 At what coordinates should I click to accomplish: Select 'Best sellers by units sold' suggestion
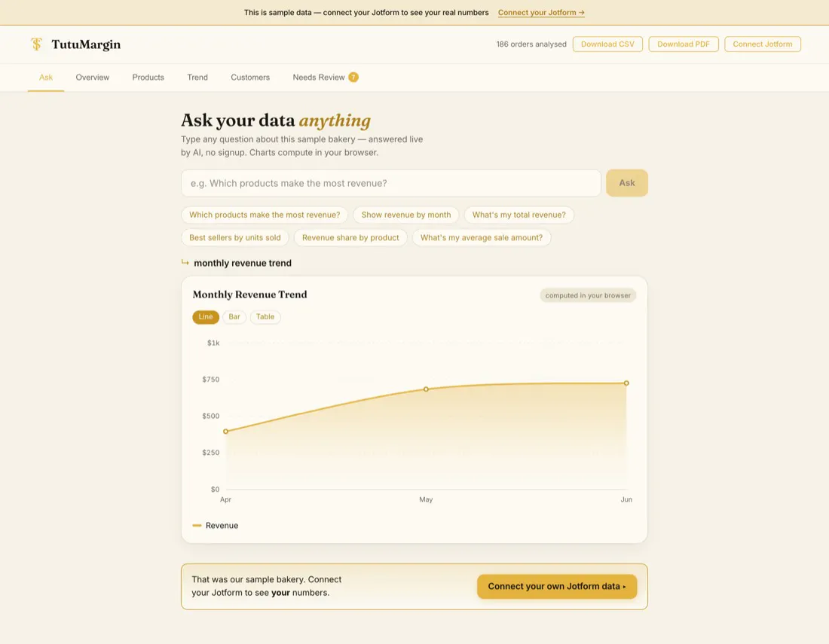(x=234, y=238)
